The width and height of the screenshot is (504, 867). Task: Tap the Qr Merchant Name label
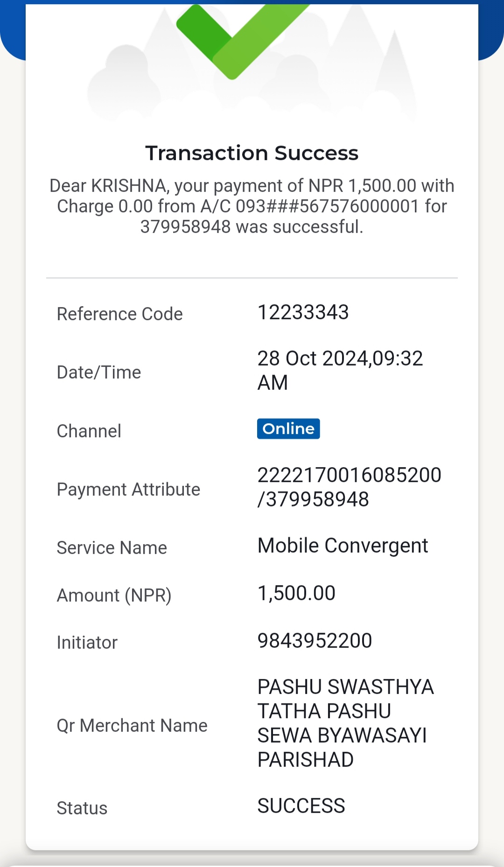tap(132, 726)
